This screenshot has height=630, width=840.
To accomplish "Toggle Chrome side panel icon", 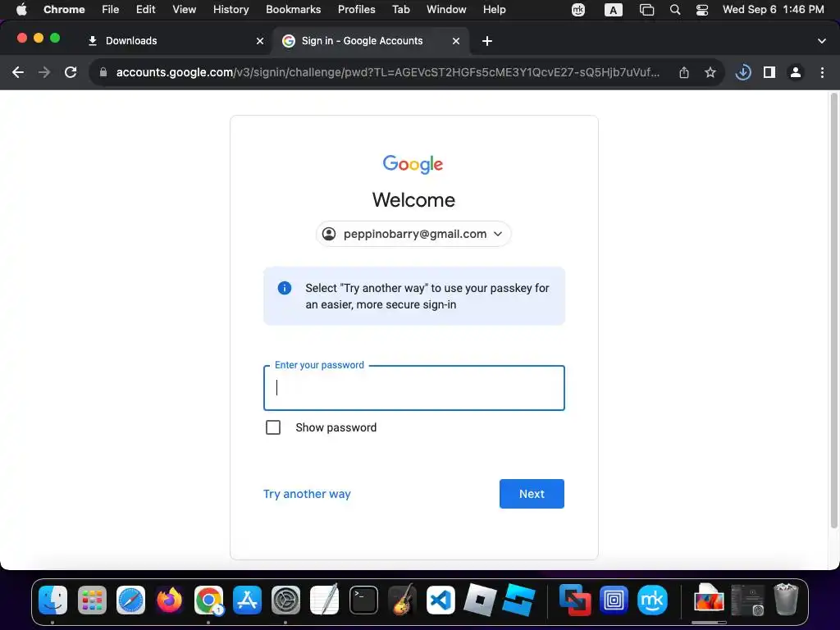I will point(769,72).
